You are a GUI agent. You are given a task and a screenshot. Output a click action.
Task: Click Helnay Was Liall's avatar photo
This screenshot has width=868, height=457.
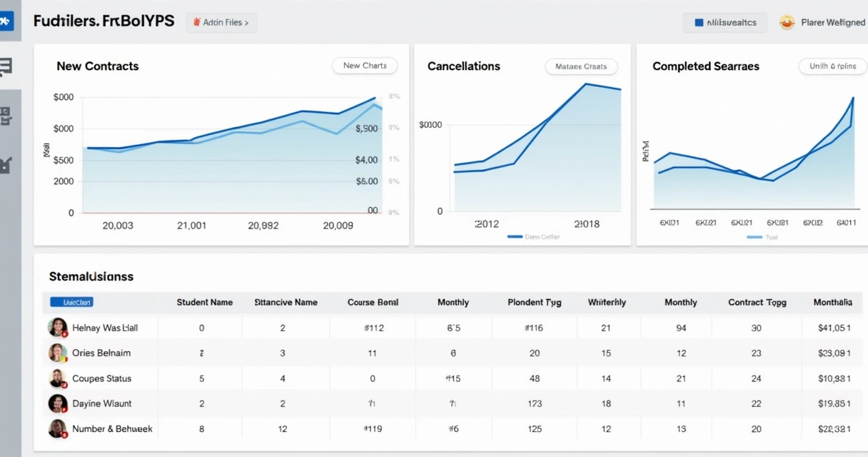pos(57,328)
